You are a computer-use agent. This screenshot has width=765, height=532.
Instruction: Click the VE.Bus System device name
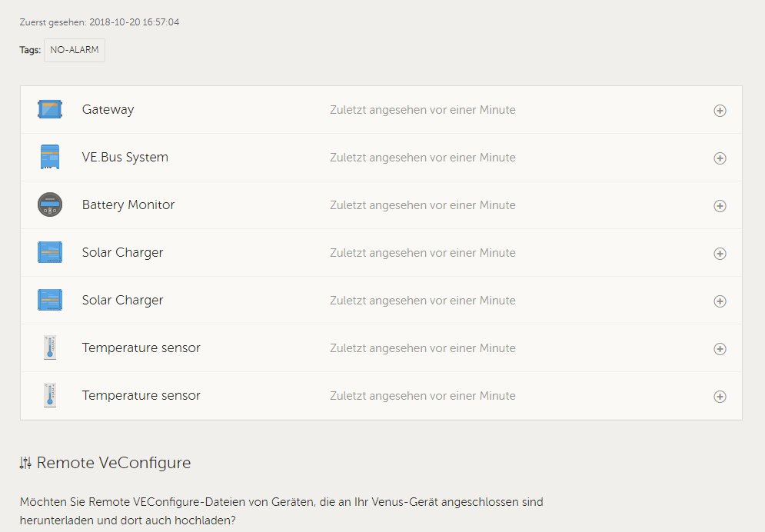click(125, 158)
